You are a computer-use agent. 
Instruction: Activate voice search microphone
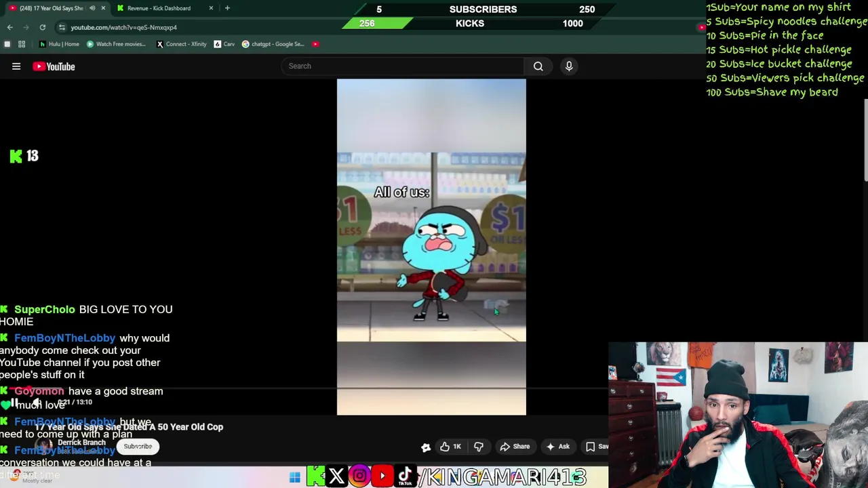click(569, 66)
